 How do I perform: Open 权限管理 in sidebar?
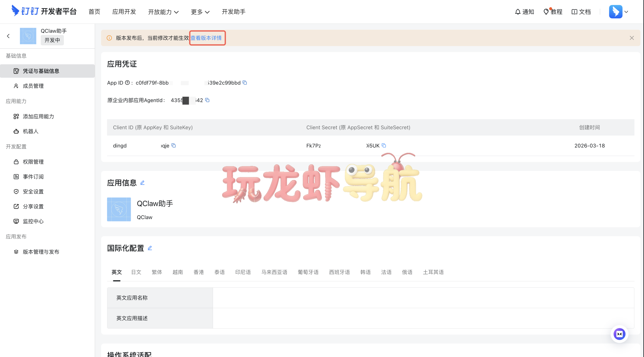pyautogui.click(x=48, y=162)
